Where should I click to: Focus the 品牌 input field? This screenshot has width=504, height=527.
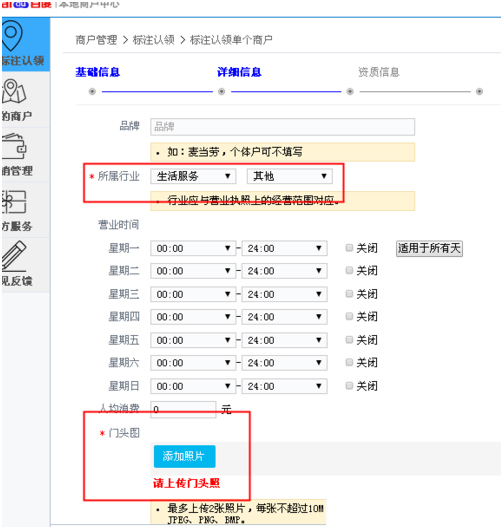point(283,127)
